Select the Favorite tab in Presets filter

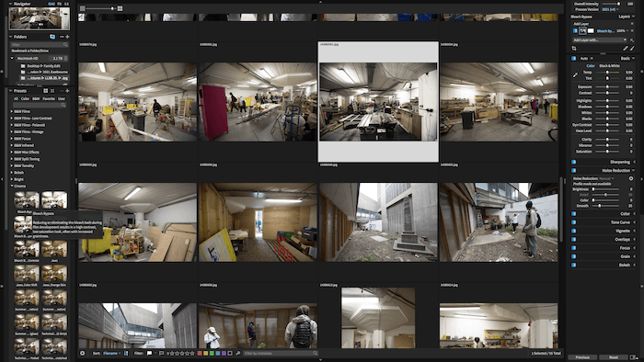pyautogui.click(x=49, y=99)
